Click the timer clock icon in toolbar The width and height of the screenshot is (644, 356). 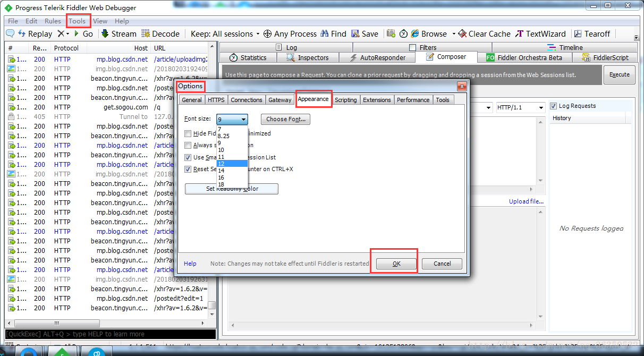404,33
